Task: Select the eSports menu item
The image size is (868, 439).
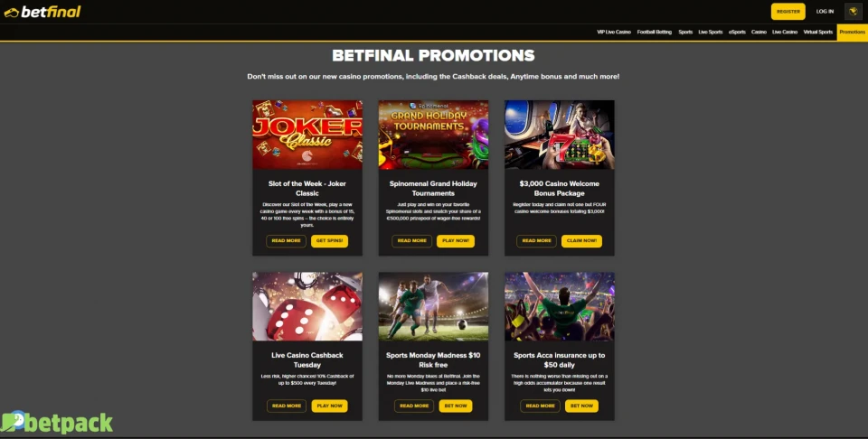Action: click(737, 33)
